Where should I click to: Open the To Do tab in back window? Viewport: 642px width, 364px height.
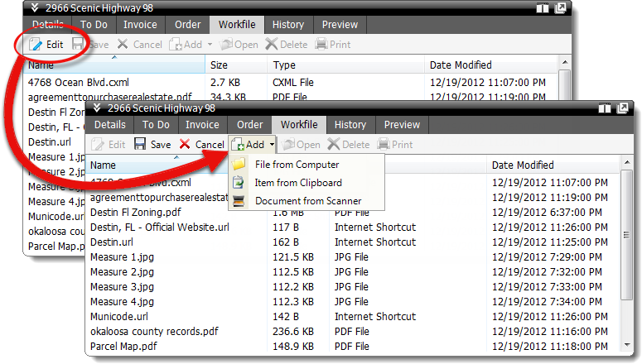pos(94,25)
